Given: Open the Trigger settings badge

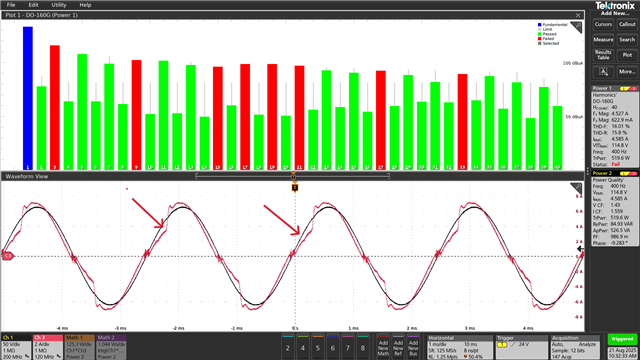Looking at the screenshot, I should (521, 347).
